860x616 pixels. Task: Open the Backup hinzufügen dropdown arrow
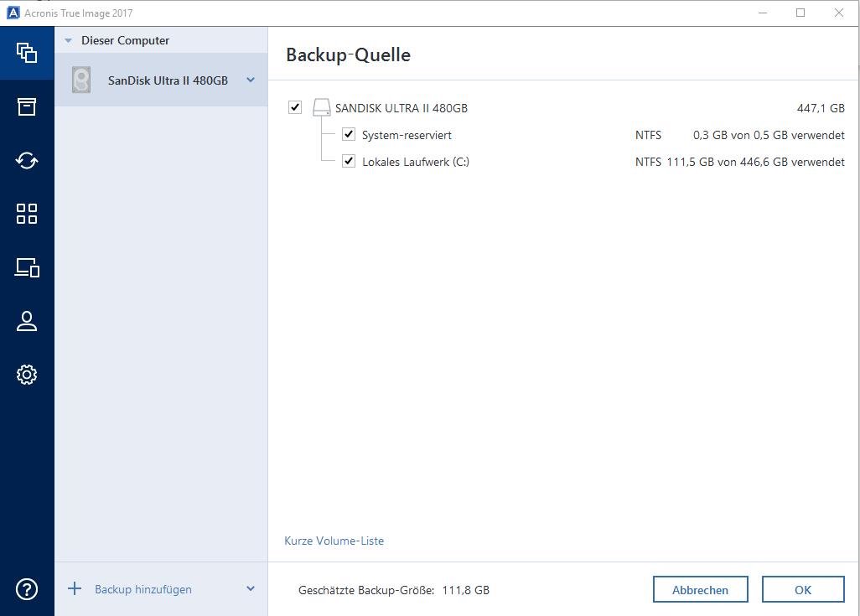(x=251, y=589)
